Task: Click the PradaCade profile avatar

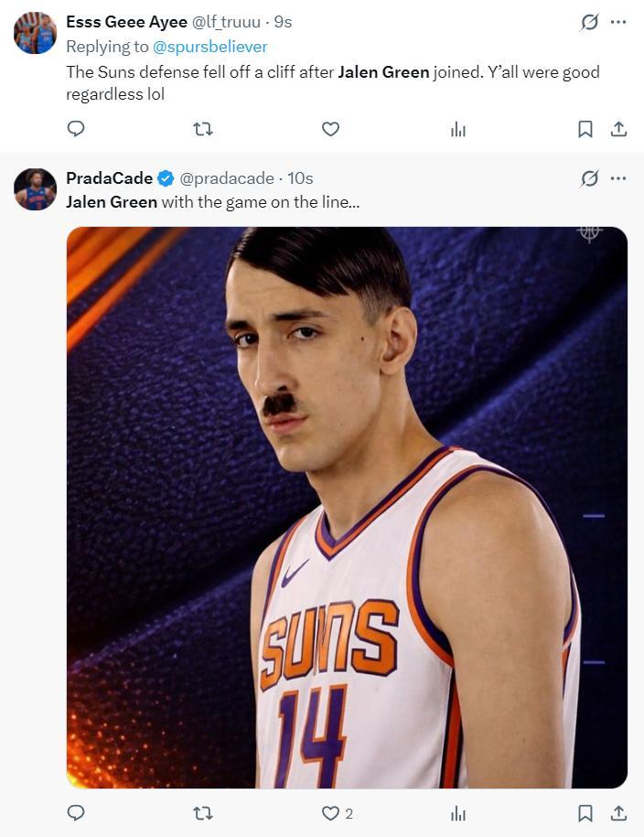Action: click(x=35, y=189)
